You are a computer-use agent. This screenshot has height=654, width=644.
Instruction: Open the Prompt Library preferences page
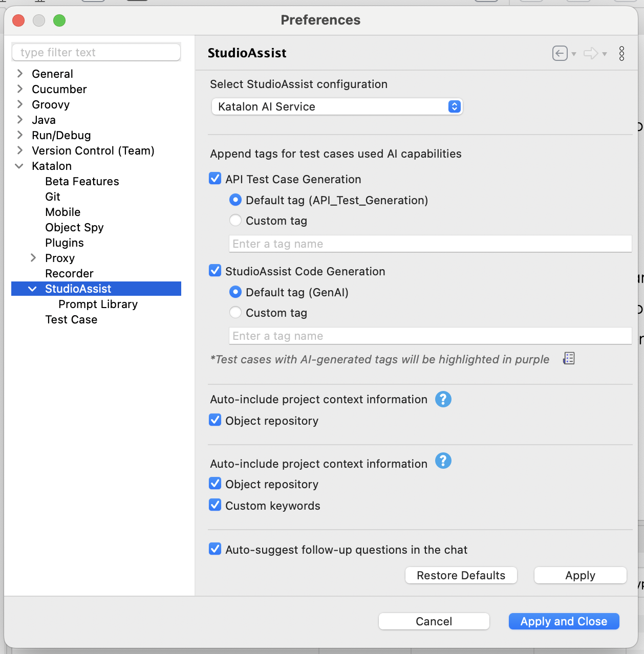98,304
